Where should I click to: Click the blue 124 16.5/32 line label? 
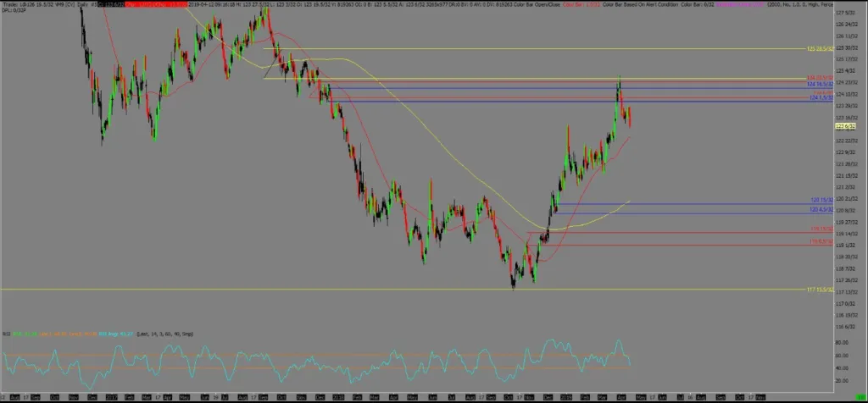coord(821,84)
